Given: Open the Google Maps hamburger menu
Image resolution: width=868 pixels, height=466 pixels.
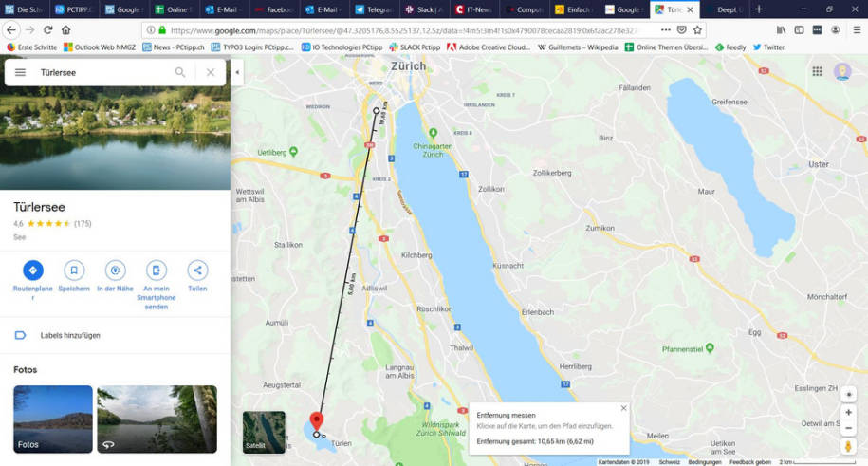Looking at the screenshot, I should coord(20,72).
